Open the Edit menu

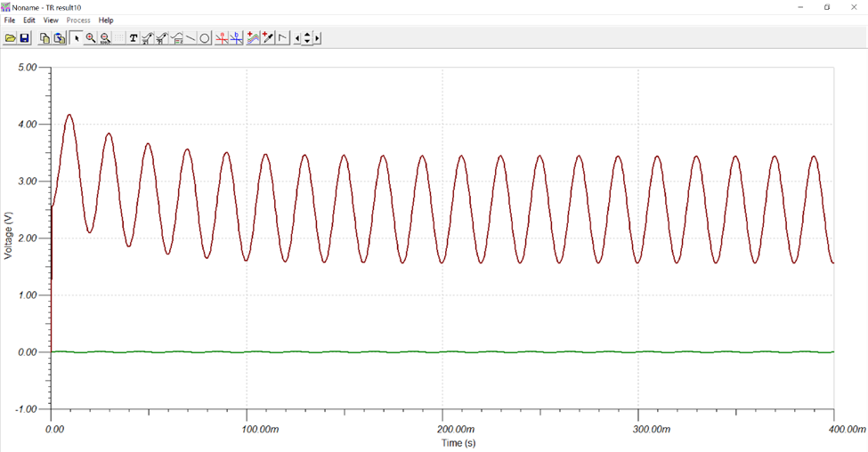pos(29,20)
